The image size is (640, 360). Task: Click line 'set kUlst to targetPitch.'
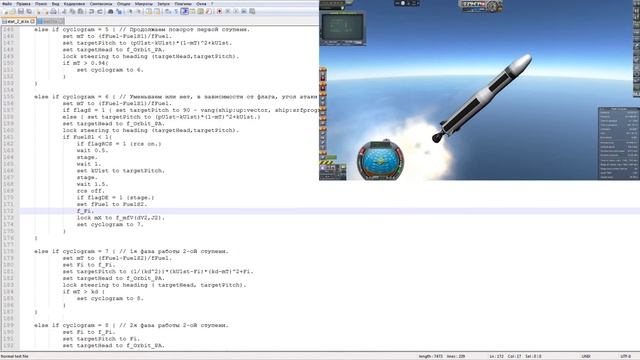[x=121, y=171]
